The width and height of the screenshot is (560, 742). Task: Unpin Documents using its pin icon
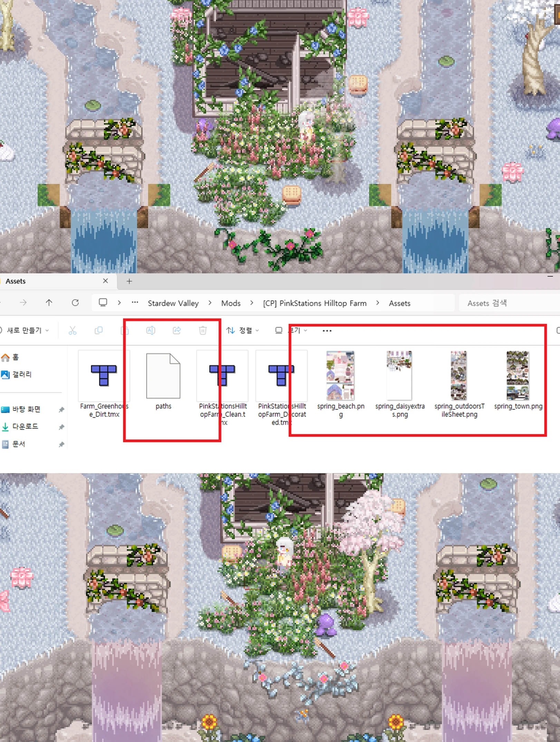point(61,445)
